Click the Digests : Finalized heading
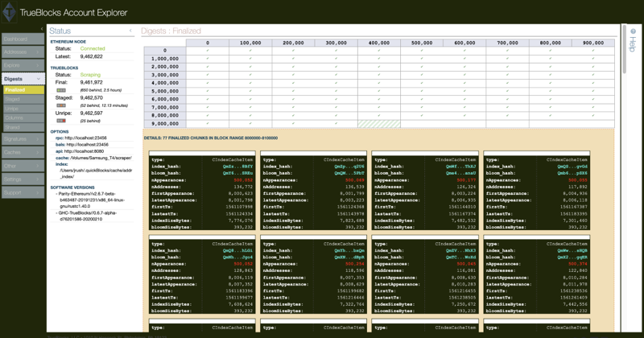The image size is (644, 338). click(x=171, y=31)
